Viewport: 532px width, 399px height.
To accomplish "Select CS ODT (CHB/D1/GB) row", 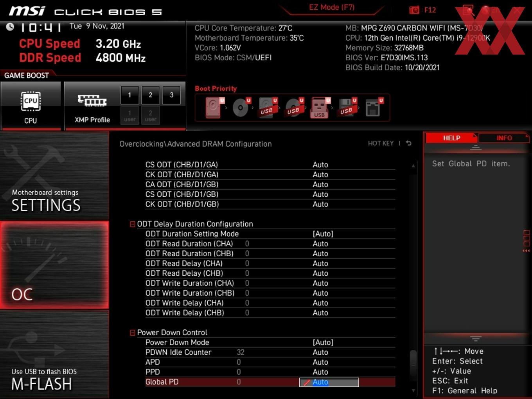I will pos(270,194).
